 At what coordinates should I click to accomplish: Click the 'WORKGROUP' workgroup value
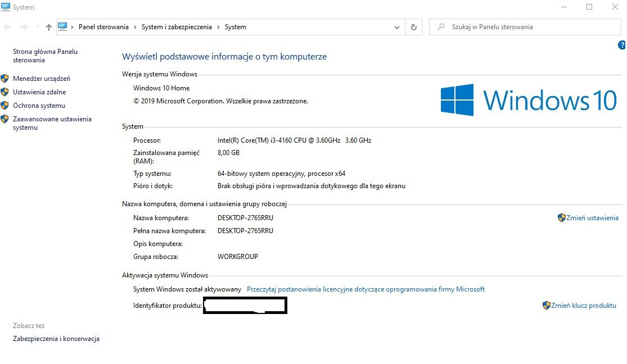238,257
